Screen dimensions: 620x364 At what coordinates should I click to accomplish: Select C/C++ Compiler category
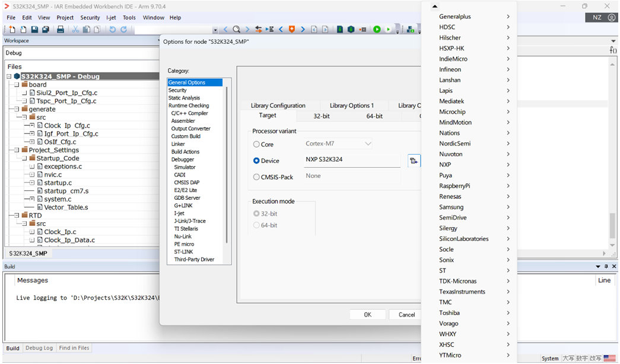(x=189, y=113)
